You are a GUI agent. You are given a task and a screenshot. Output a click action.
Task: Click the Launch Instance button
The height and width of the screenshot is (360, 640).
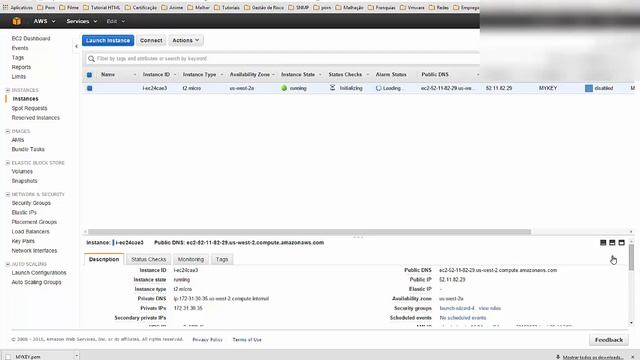[108, 40]
